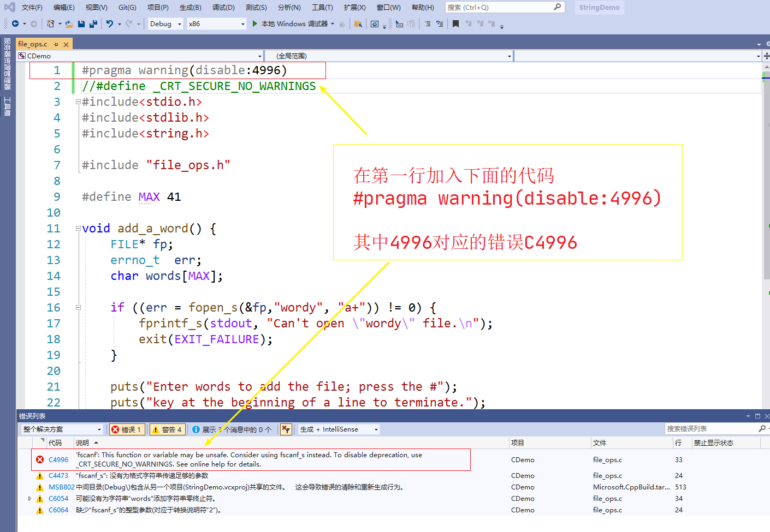Viewport: 770px width, 532px height.
Task: Click the C4996 error code link
Action: point(58,459)
